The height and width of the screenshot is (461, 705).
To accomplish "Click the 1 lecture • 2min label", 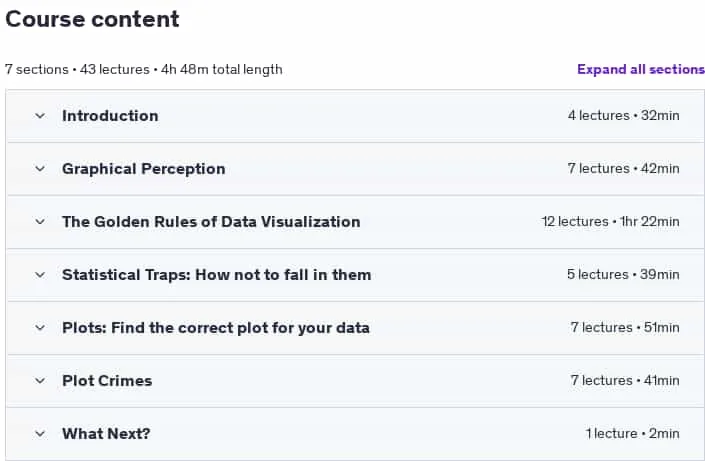I will 632,434.
